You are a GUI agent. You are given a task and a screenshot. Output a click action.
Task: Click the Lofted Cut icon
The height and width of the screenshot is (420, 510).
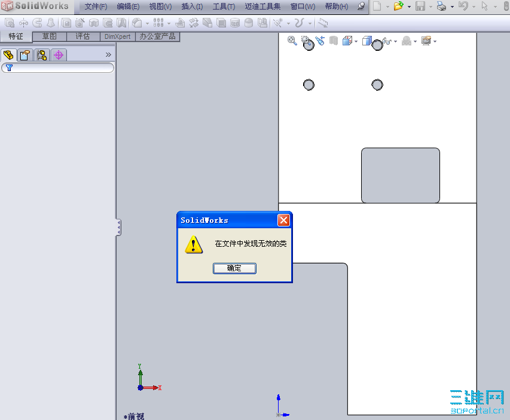click(121, 23)
